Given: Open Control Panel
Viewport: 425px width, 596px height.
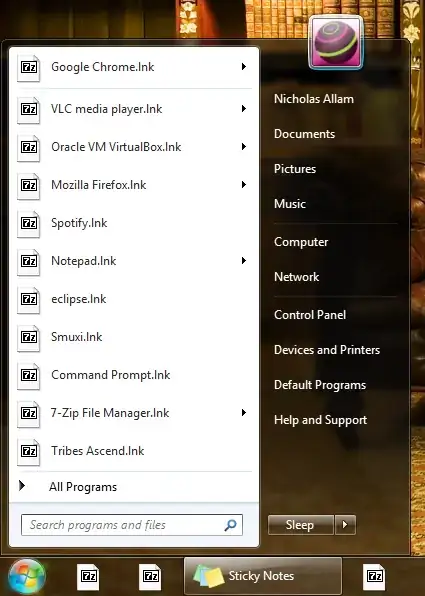Looking at the screenshot, I should (x=310, y=315).
